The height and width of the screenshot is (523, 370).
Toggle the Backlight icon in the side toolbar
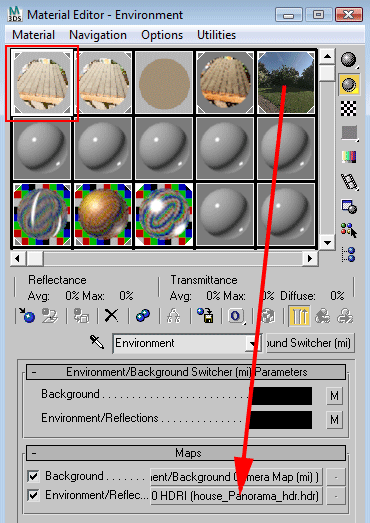(349, 84)
